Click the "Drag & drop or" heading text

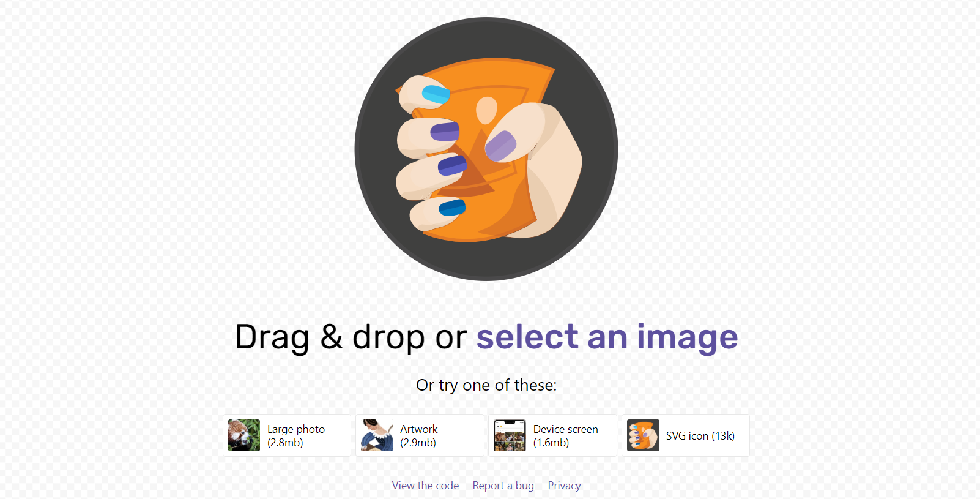[x=351, y=337]
